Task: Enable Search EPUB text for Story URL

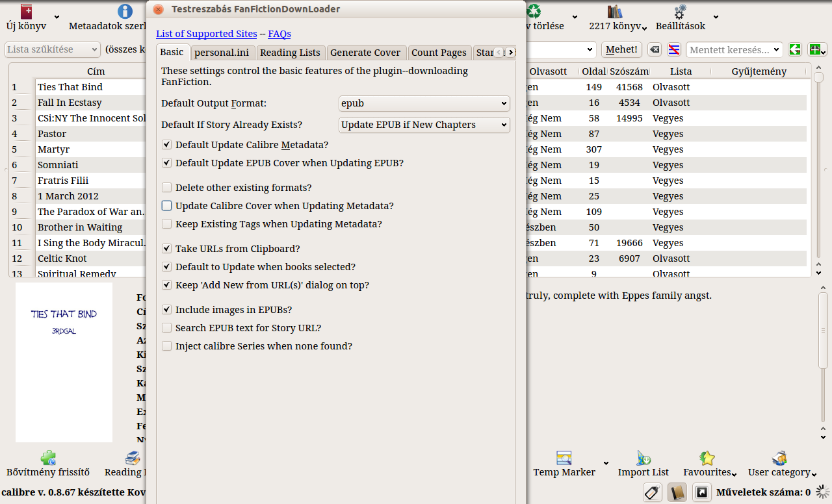Action: click(x=167, y=328)
